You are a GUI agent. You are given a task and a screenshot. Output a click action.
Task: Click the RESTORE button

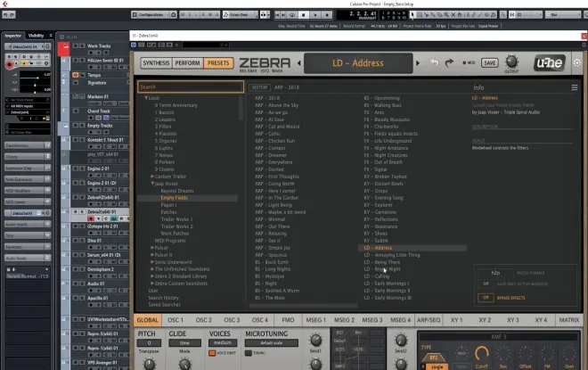point(259,87)
